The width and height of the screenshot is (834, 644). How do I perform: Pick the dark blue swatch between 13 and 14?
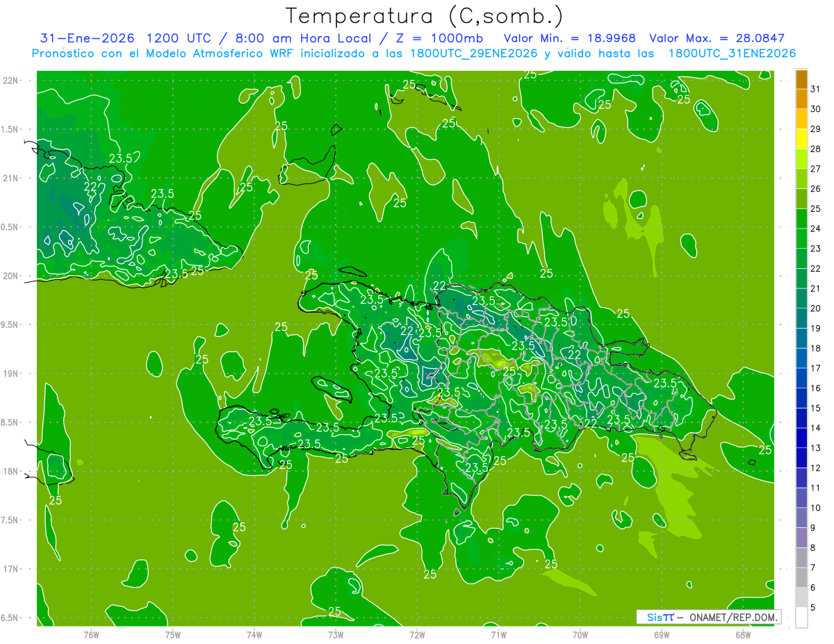point(801,438)
